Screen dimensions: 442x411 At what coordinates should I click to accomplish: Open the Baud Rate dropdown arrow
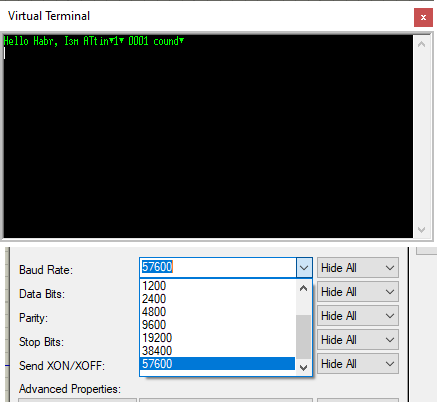(x=304, y=267)
